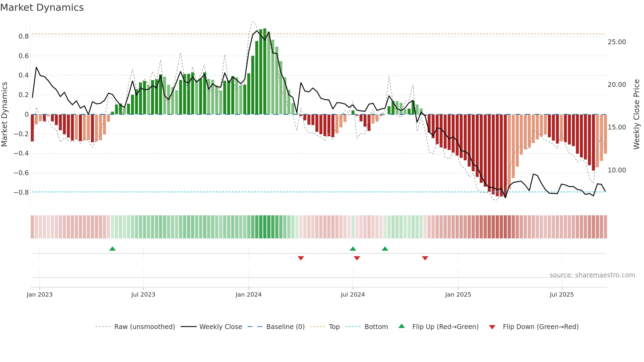This screenshot has height=362, width=644.
Task: Click the 'Jan 2025' x-axis label
Action: (x=458, y=294)
